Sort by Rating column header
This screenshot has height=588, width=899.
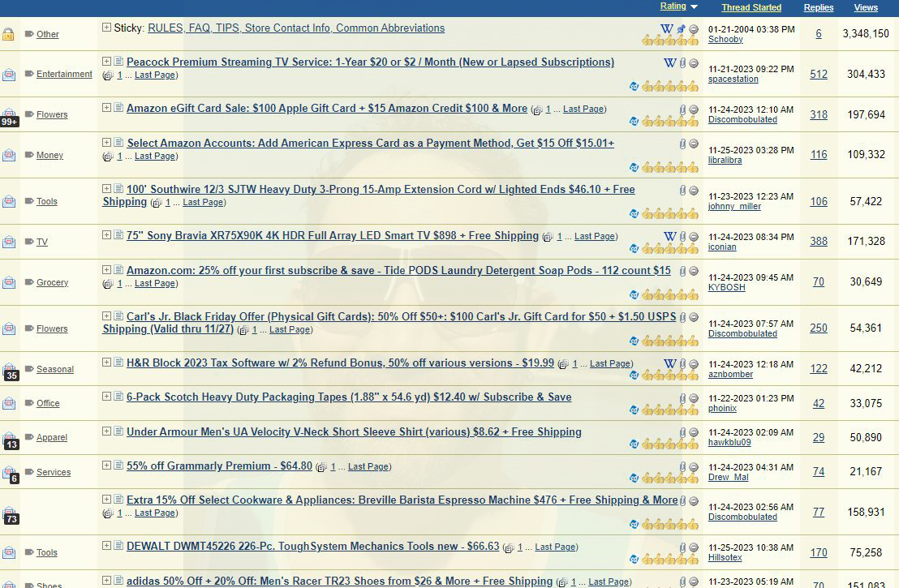pos(673,6)
